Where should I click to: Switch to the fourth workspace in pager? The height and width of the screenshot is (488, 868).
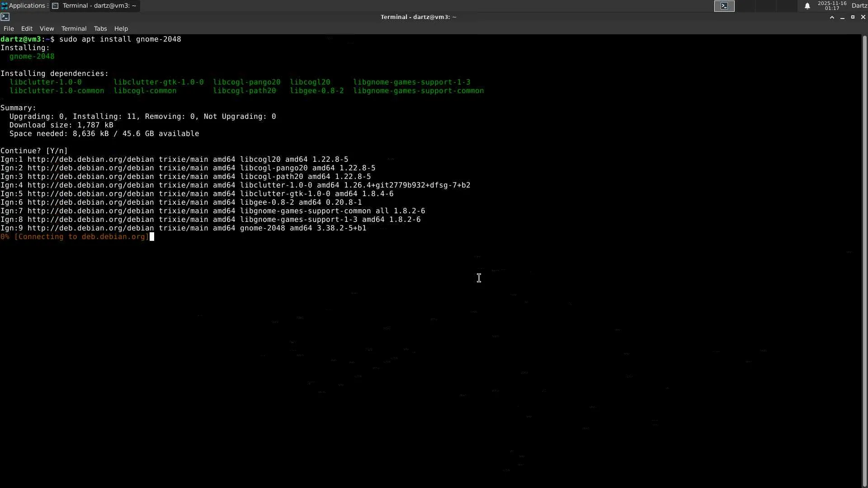[x=787, y=6]
